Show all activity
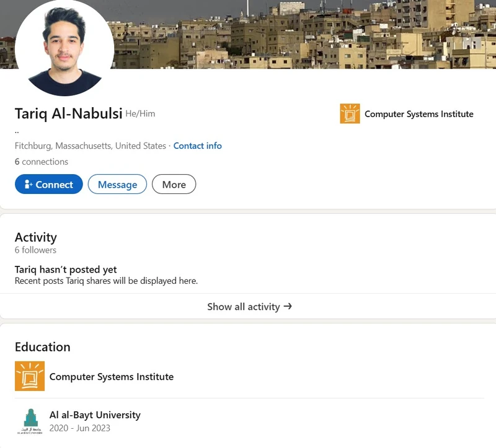Screen dimensions: 496x448 point(249,306)
